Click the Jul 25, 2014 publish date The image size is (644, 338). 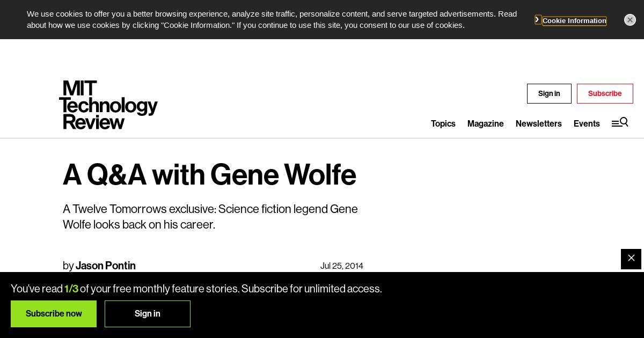click(x=341, y=266)
